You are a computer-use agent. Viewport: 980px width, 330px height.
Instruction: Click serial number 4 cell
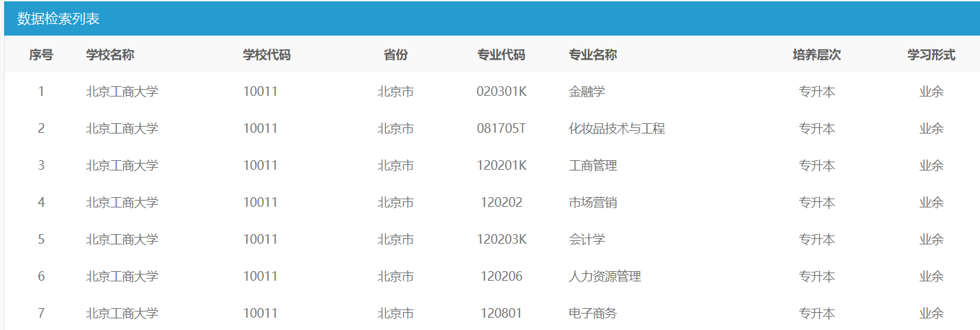coord(41,202)
